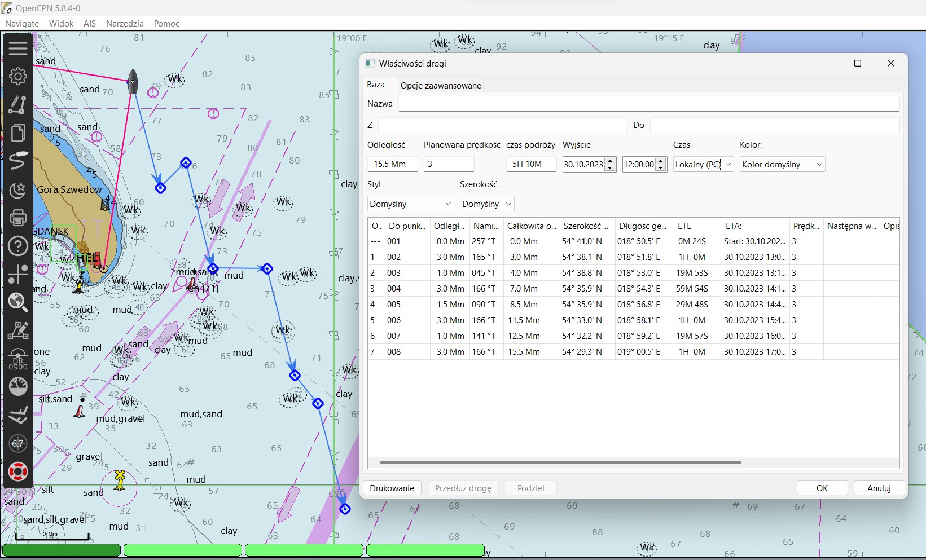This screenshot has height=560, width=926.
Task: Toggle the day/night color scheme icon
Action: tap(18, 190)
